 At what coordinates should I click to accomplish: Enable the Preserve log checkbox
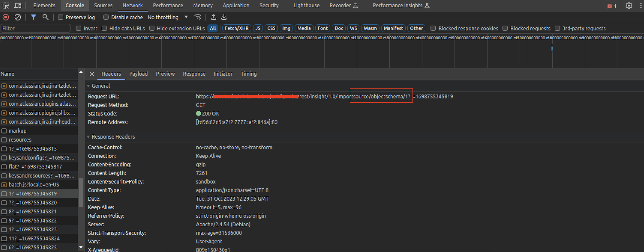(x=61, y=17)
